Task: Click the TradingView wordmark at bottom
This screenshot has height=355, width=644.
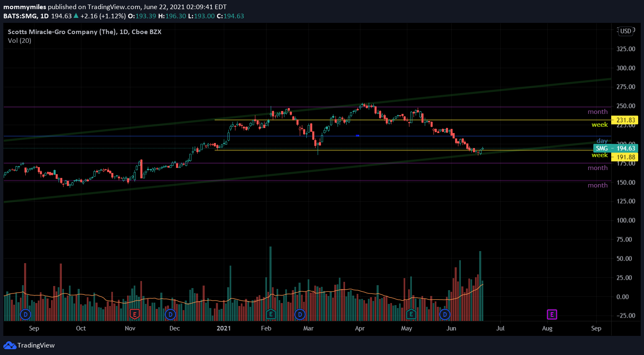Action: (x=36, y=345)
